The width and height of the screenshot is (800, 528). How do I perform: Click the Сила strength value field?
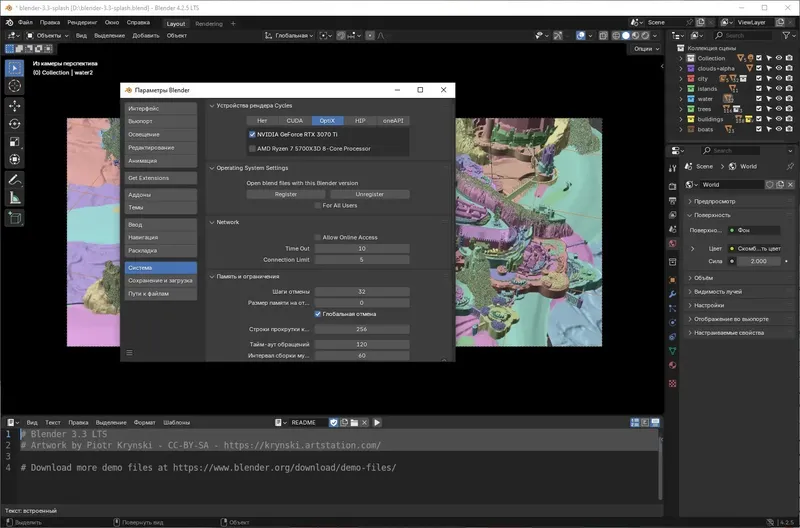coord(758,261)
